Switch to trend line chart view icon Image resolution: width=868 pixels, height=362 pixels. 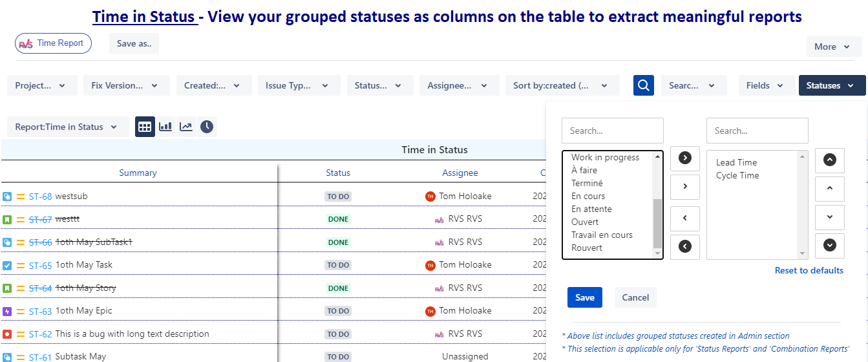point(186,127)
